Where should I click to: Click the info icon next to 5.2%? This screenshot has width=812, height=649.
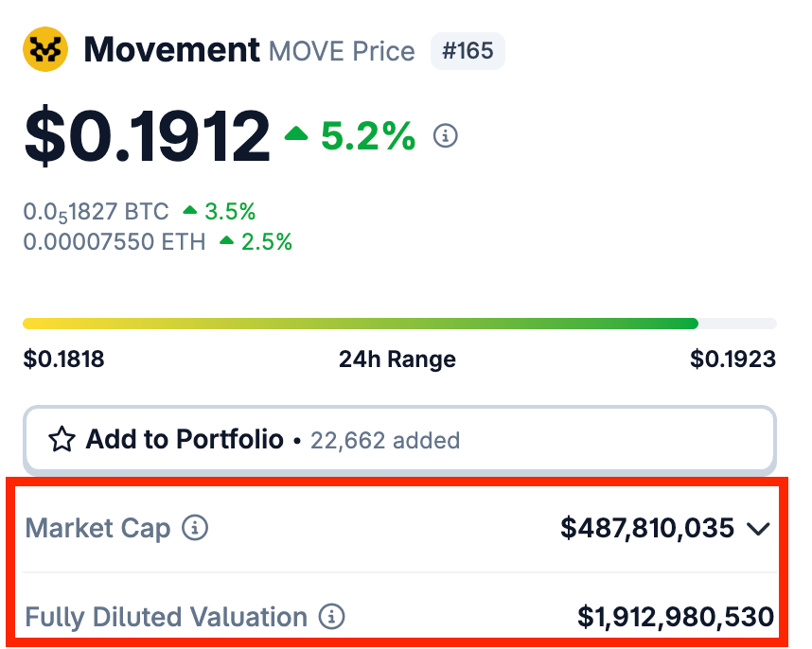point(446,136)
